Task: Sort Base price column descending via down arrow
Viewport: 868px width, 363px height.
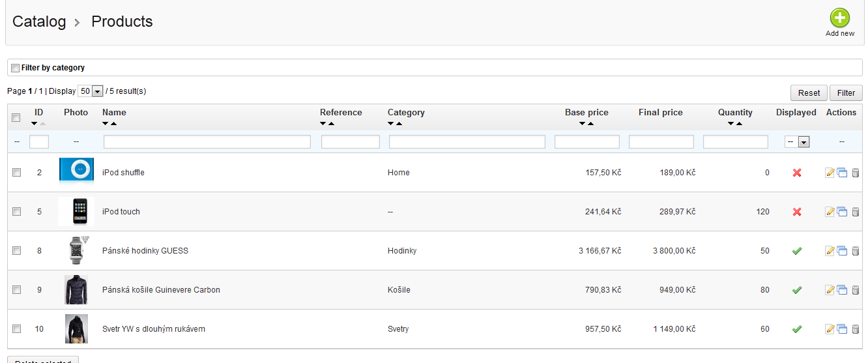Action: coord(581,124)
